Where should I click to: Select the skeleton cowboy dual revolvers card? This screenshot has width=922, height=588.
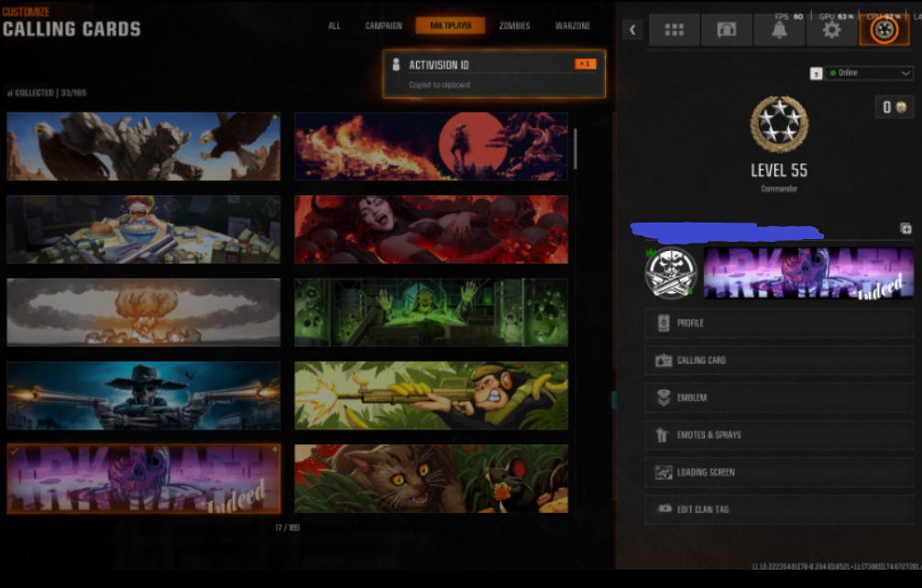tap(144, 396)
